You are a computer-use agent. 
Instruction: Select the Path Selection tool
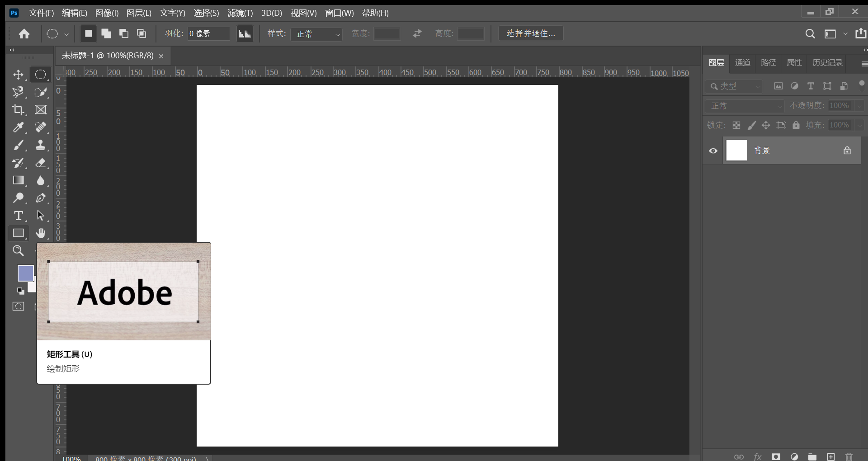[x=41, y=216]
